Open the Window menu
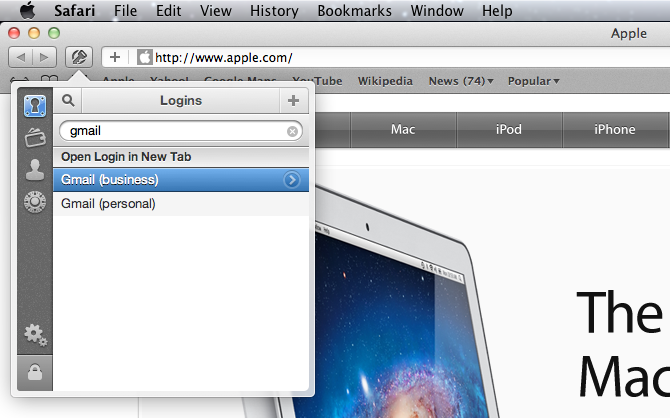 [x=437, y=11]
